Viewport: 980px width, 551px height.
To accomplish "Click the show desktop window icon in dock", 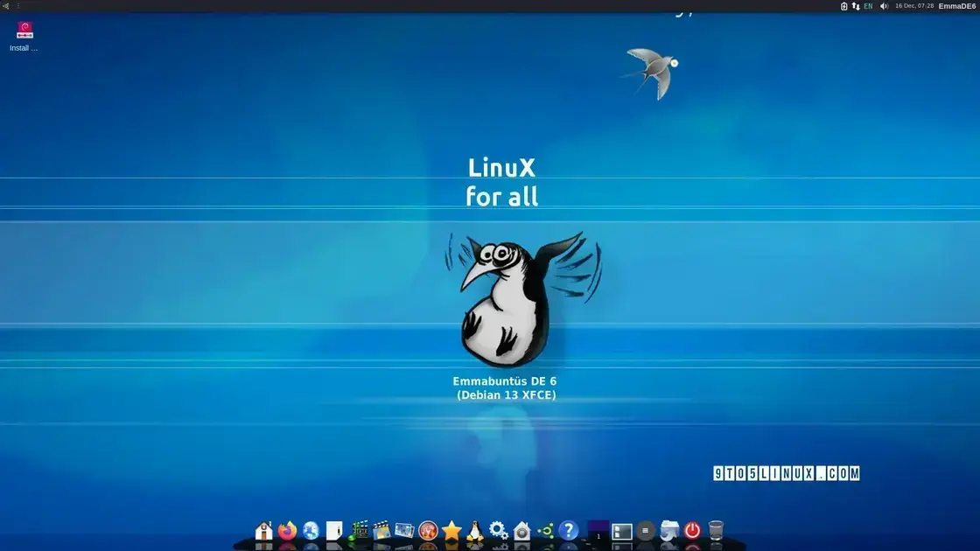I will pos(622,531).
